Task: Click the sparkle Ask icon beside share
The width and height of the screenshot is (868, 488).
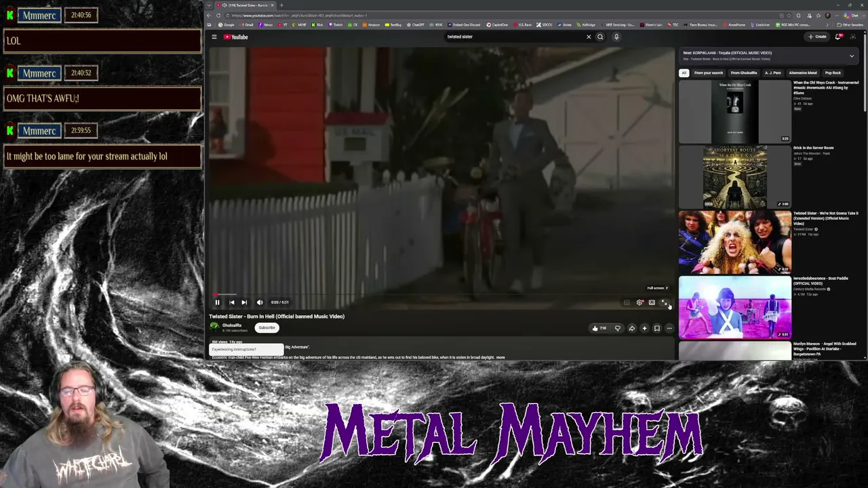Action: point(644,329)
